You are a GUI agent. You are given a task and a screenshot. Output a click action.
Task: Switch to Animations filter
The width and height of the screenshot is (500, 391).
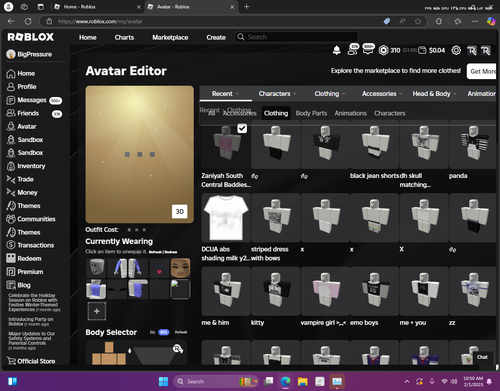coord(350,113)
